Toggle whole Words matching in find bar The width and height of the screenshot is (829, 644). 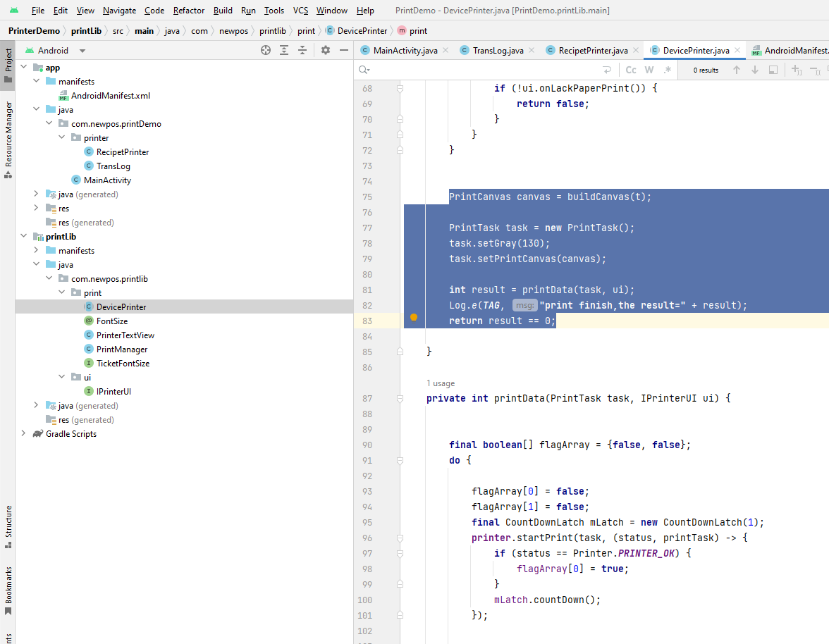(x=649, y=70)
